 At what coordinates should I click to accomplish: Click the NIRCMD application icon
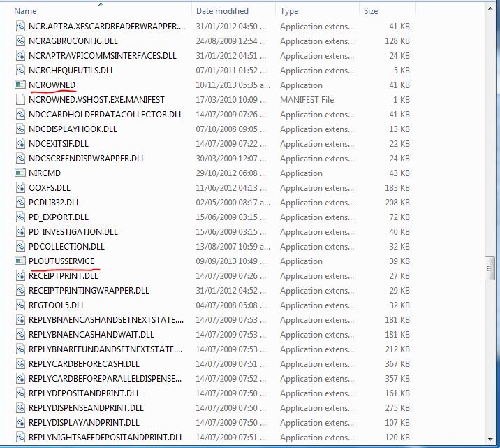coord(20,173)
